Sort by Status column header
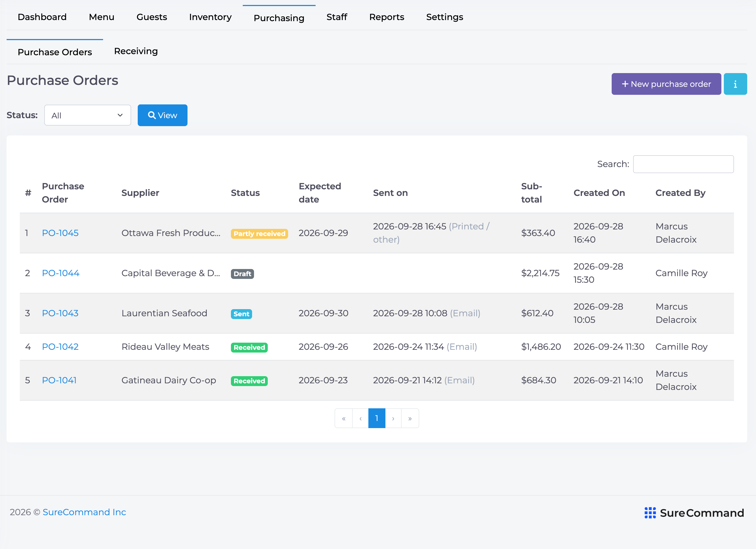 245,193
